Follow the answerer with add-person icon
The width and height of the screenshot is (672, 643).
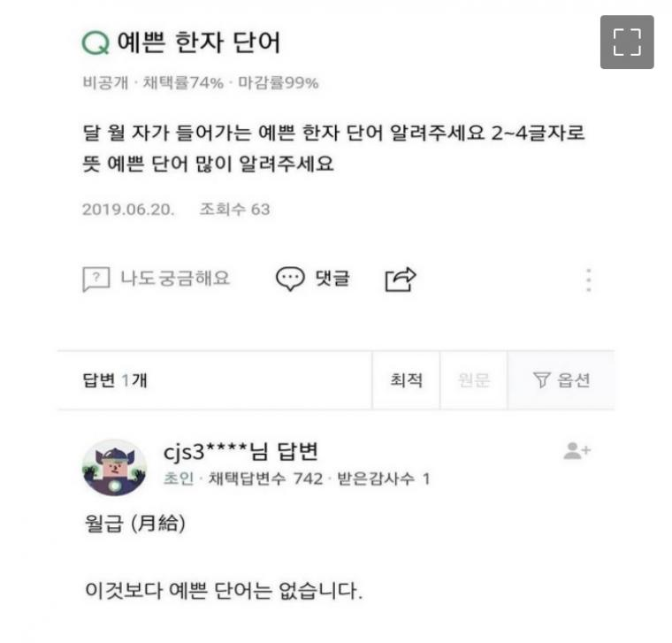point(577,451)
